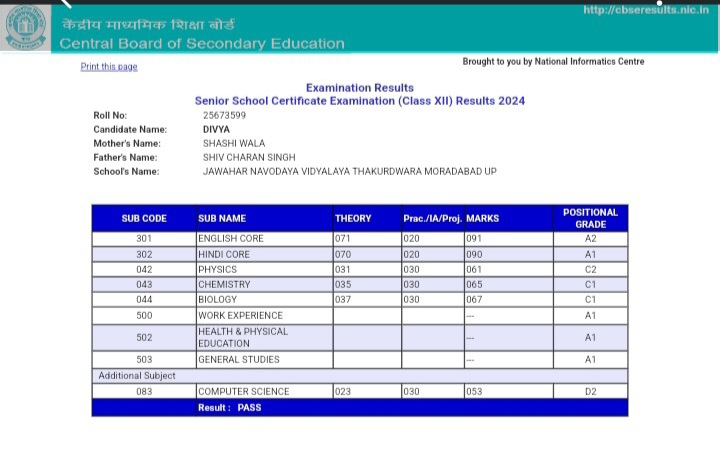Click Chemistry grade C1
The image size is (720, 454).
point(591,285)
